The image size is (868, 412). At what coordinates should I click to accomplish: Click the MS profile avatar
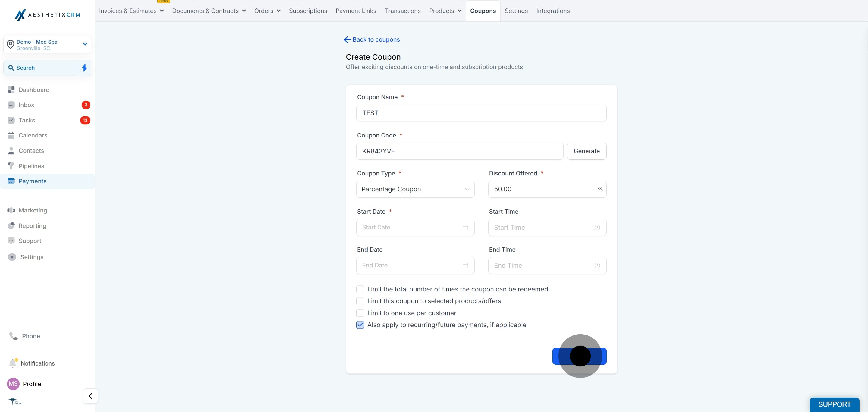[13, 384]
